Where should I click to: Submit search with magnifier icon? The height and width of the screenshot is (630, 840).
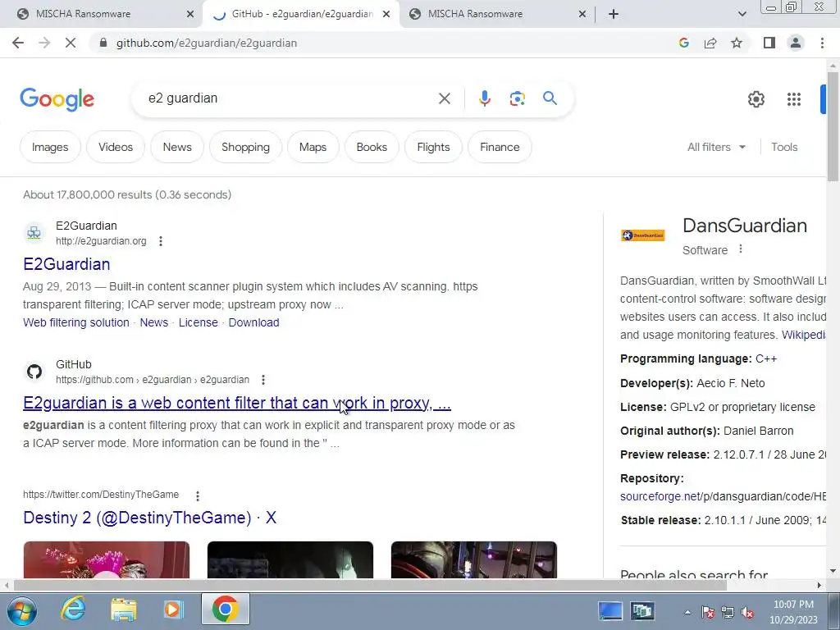(x=550, y=98)
